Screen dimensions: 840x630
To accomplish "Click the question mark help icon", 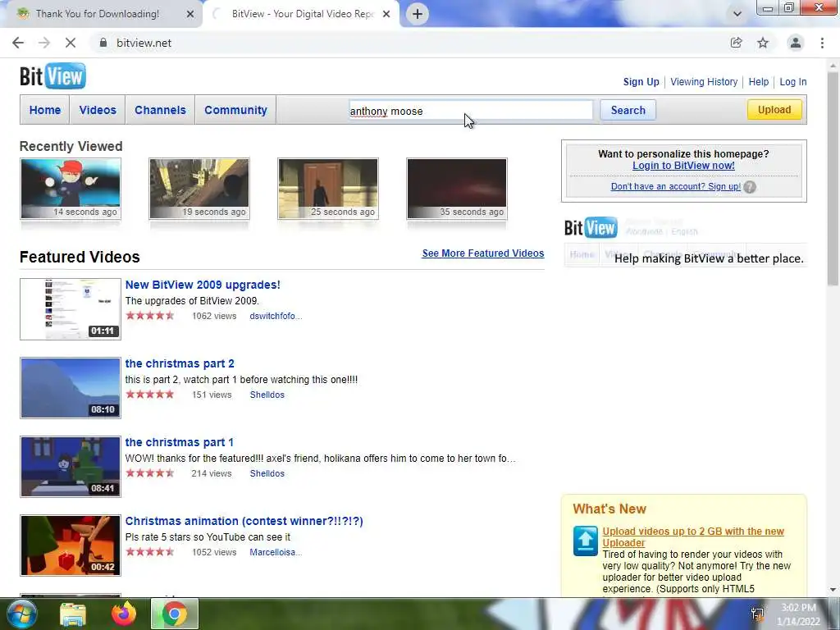I will (x=750, y=187).
